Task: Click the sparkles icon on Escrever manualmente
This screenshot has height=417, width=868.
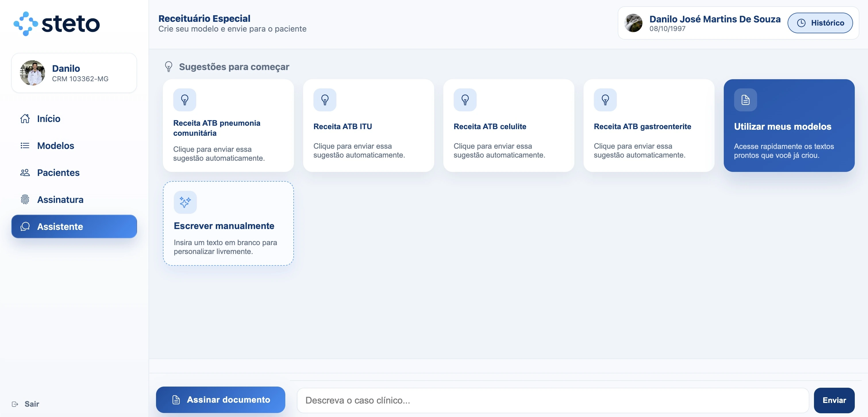Action: (185, 202)
